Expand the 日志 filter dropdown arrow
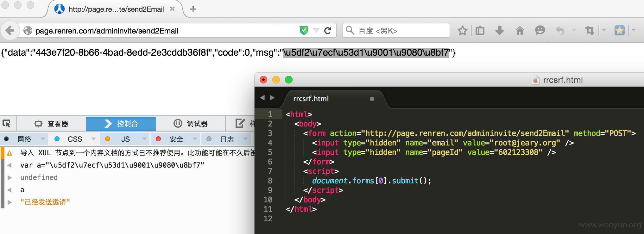Image resolution: width=644 pixels, height=234 pixels. (x=246, y=139)
